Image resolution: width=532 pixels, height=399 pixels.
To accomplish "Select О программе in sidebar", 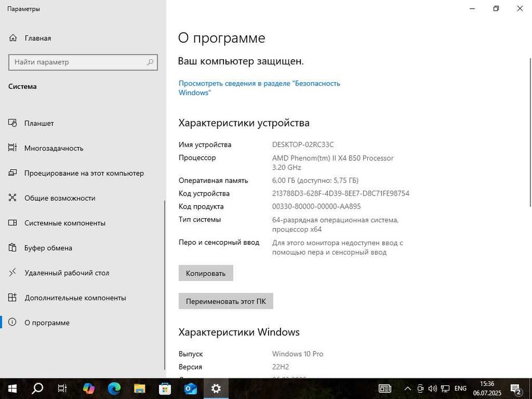I will click(83, 322).
